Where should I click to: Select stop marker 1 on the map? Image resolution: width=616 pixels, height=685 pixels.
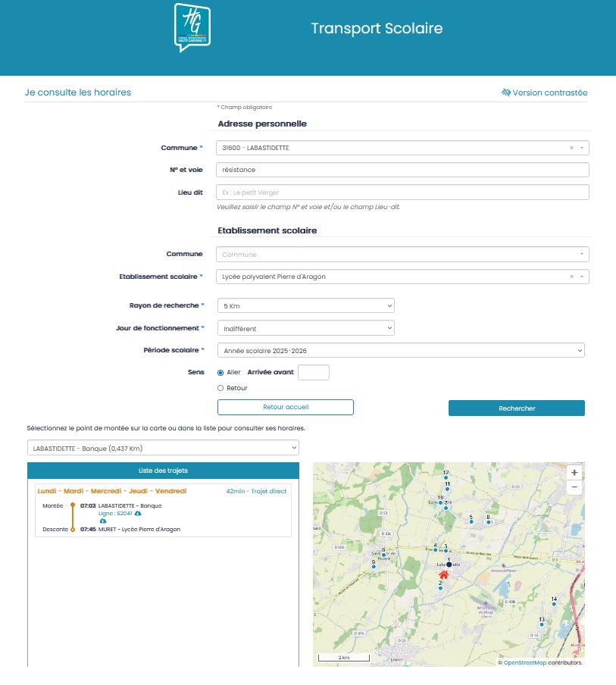click(x=449, y=565)
